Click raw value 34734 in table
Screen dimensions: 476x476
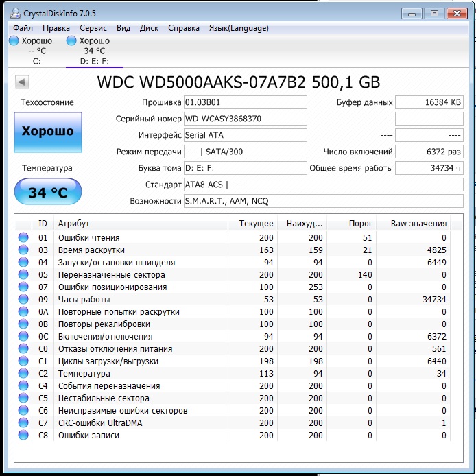[434, 300]
